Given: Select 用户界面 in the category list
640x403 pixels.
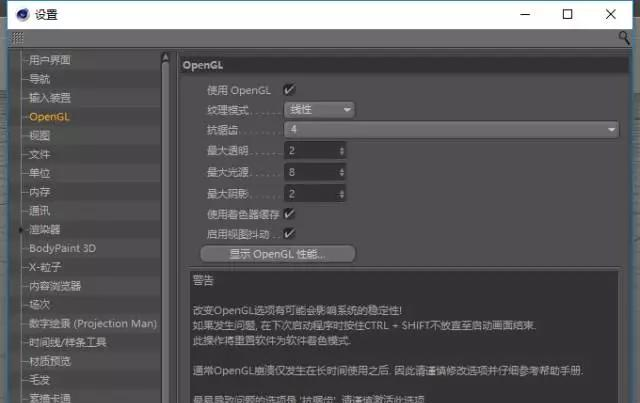Looking at the screenshot, I should tap(50, 60).
